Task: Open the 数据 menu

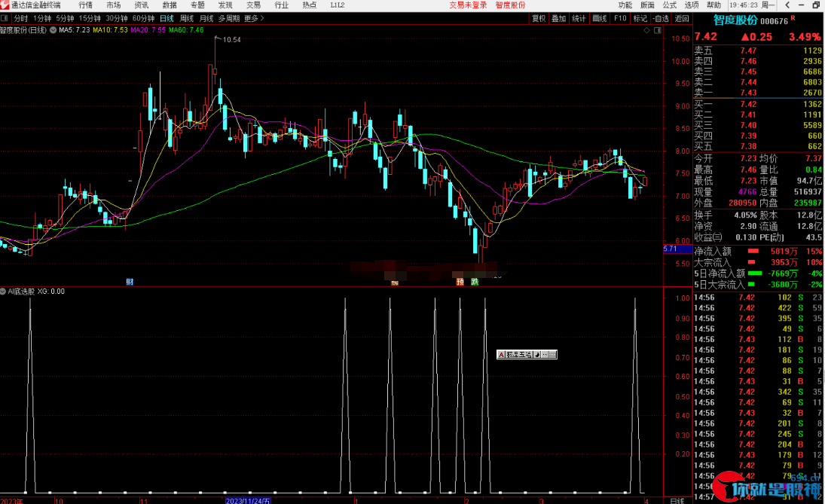Action: coord(170,5)
